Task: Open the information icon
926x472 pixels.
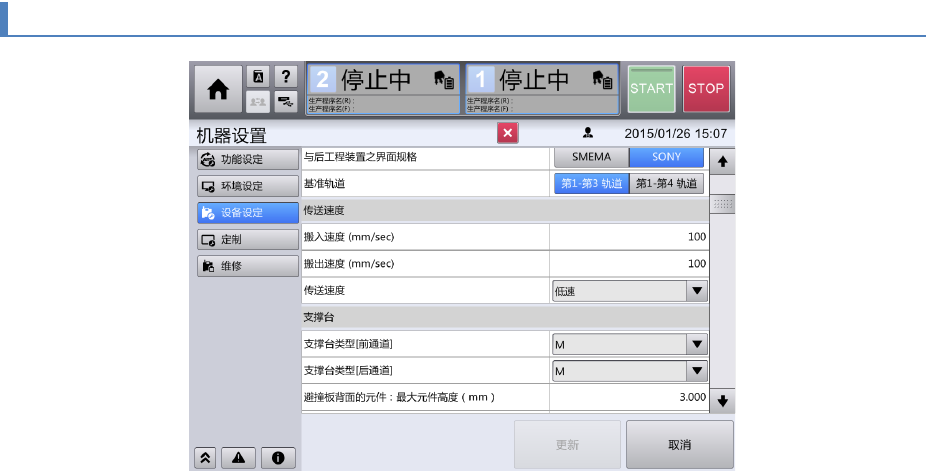Action: click(x=278, y=458)
